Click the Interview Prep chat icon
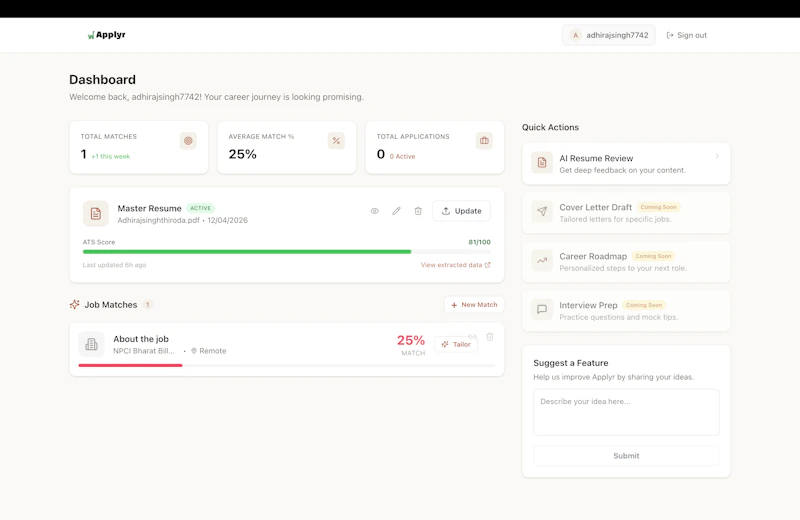This screenshot has width=800, height=520. tap(542, 309)
